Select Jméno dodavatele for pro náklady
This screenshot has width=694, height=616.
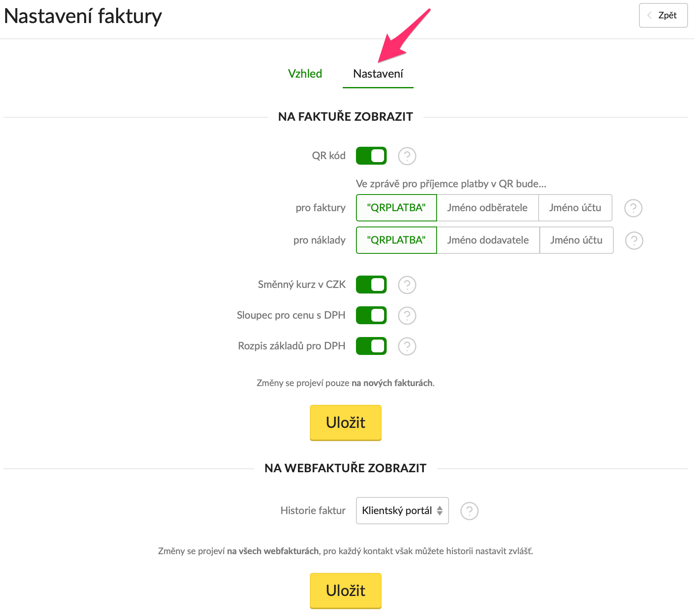[488, 240]
